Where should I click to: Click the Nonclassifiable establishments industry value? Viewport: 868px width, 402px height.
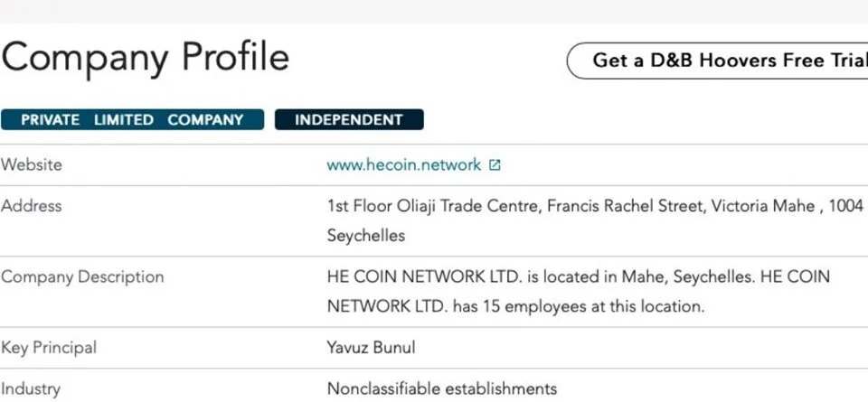(442, 389)
